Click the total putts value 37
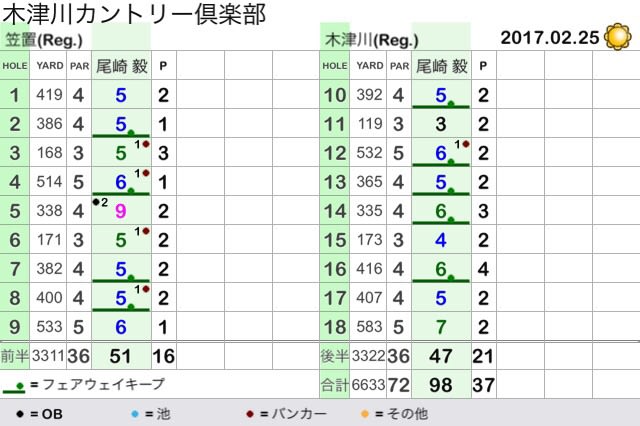The width and height of the screenshot is (640, 426). point(484,385)
